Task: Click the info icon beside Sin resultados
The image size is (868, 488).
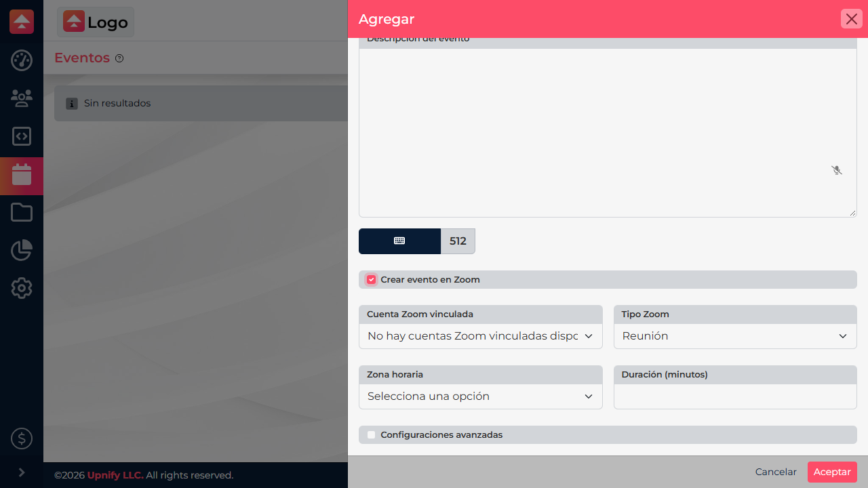Action: [x=72, y=104]
